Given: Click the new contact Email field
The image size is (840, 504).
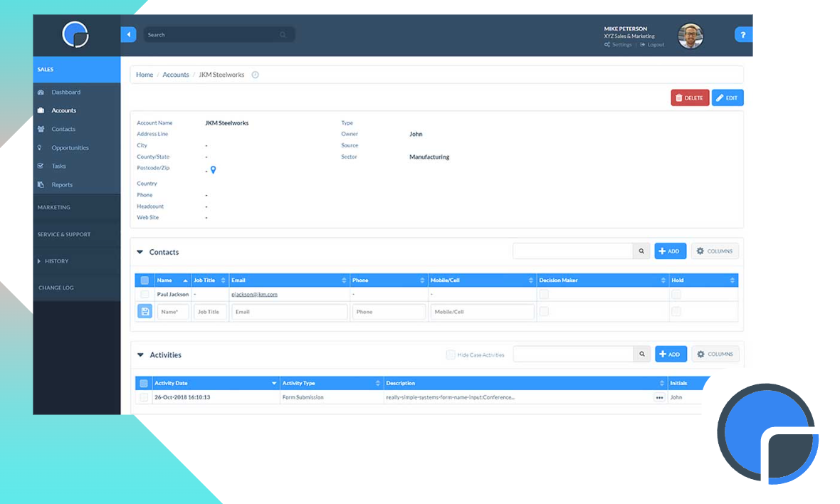Looking at the screenshot, I should [289, 312].
